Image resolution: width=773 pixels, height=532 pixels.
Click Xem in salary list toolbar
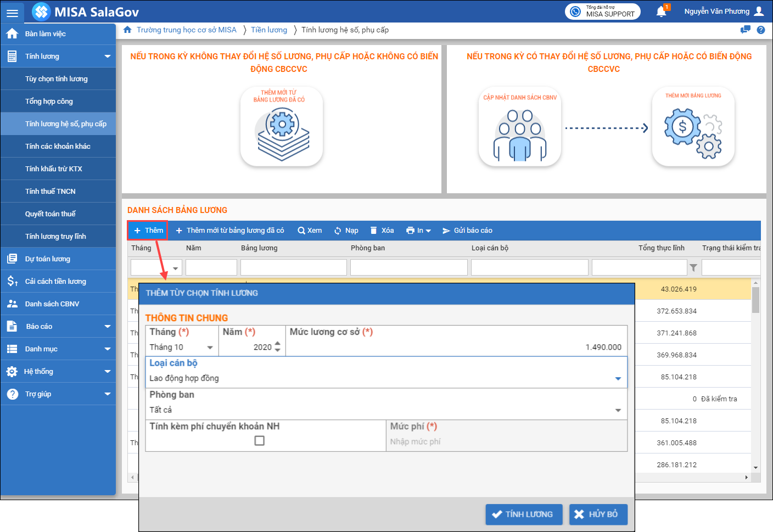point(310,231)
